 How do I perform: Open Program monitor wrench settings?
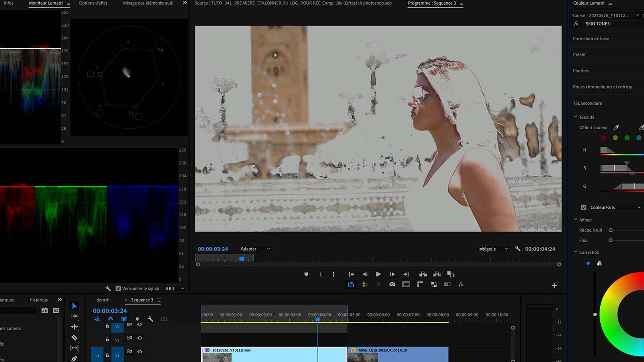[x=518, y=249]
